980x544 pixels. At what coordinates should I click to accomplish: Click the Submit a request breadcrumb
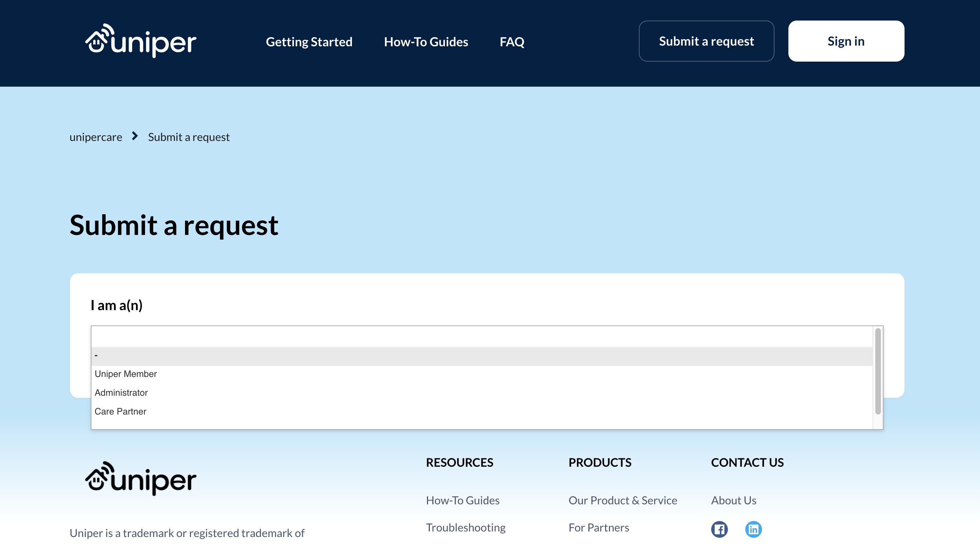[189, 137]
